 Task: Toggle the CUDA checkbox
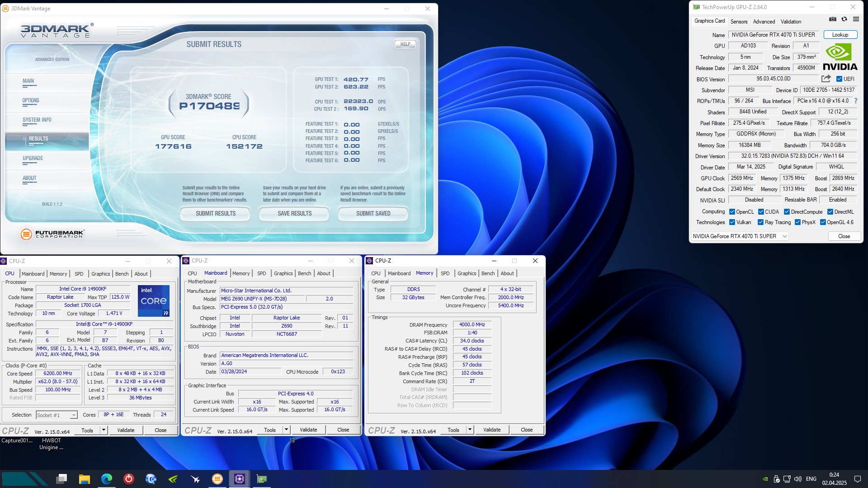(761, 212)
